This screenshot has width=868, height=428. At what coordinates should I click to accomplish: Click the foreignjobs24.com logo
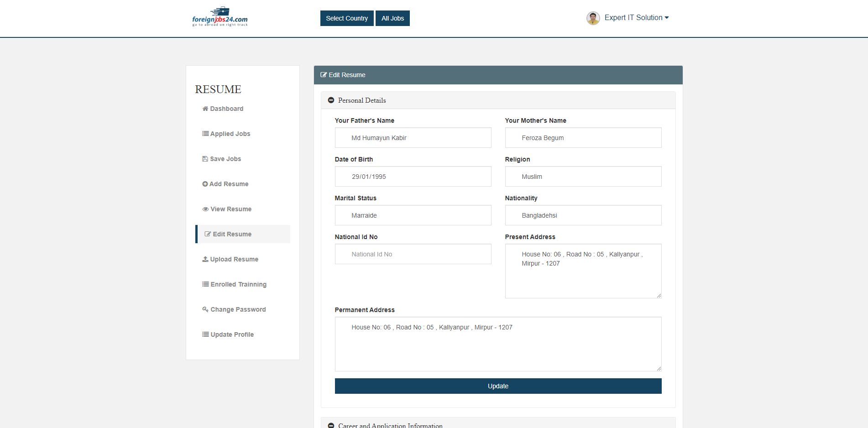point(220,17)
